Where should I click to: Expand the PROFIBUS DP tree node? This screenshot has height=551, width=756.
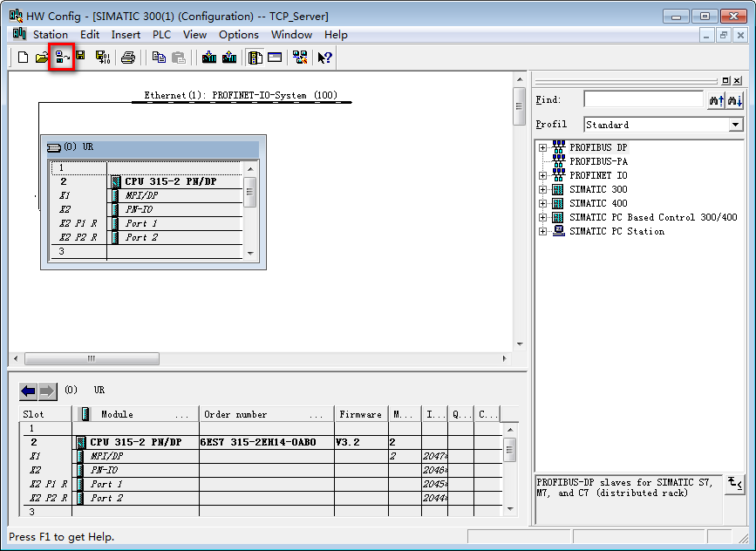542,148
